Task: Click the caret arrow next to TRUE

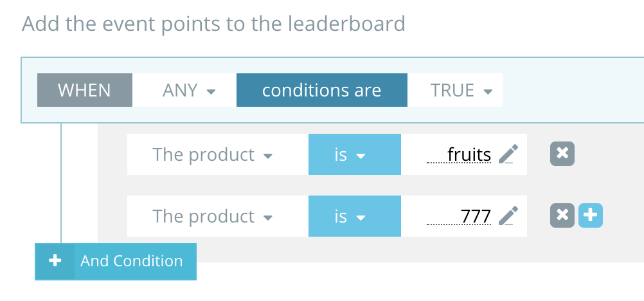Action: (488, 91)
